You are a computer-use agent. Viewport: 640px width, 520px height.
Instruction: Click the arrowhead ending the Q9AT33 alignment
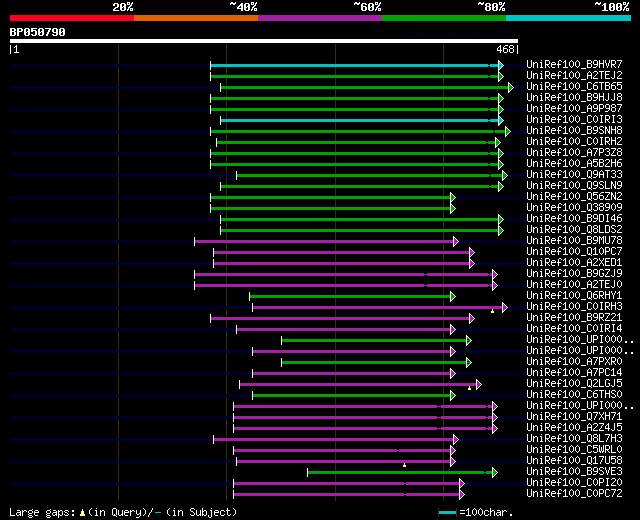click(x=505, y=176)
